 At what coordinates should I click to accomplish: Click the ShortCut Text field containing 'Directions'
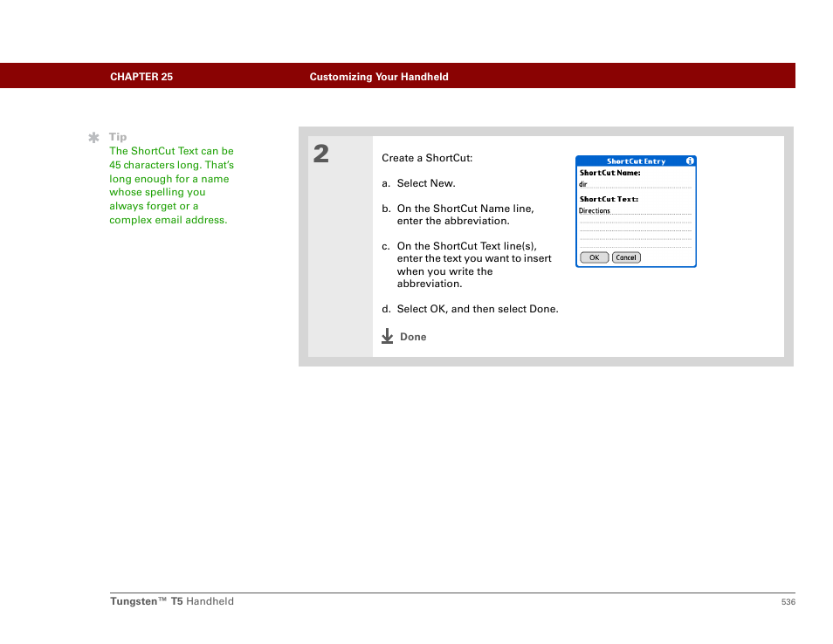[636, 211]
